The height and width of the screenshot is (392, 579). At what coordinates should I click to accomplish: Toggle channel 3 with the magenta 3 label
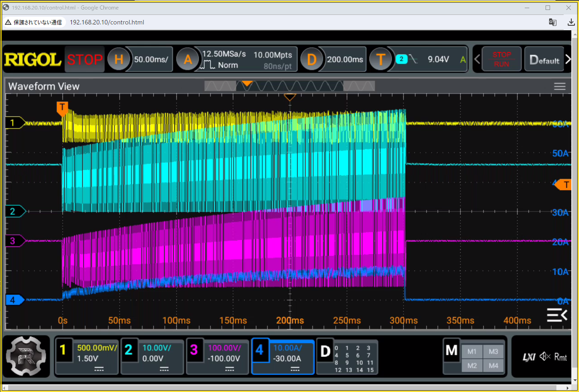pos(194,349)
